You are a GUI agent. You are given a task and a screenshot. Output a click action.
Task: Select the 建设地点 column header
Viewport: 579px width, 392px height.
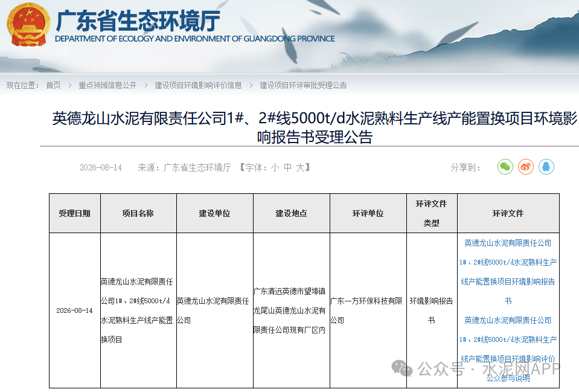[292, 213]
